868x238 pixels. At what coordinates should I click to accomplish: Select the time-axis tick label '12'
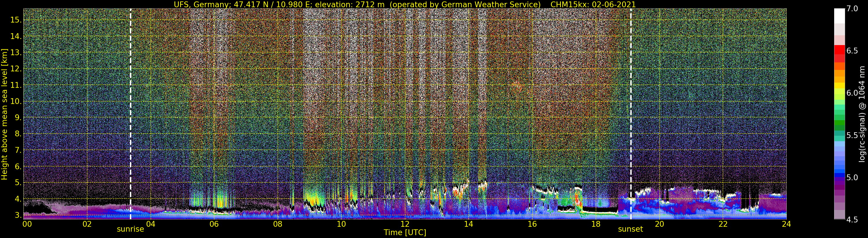(405, 224)
